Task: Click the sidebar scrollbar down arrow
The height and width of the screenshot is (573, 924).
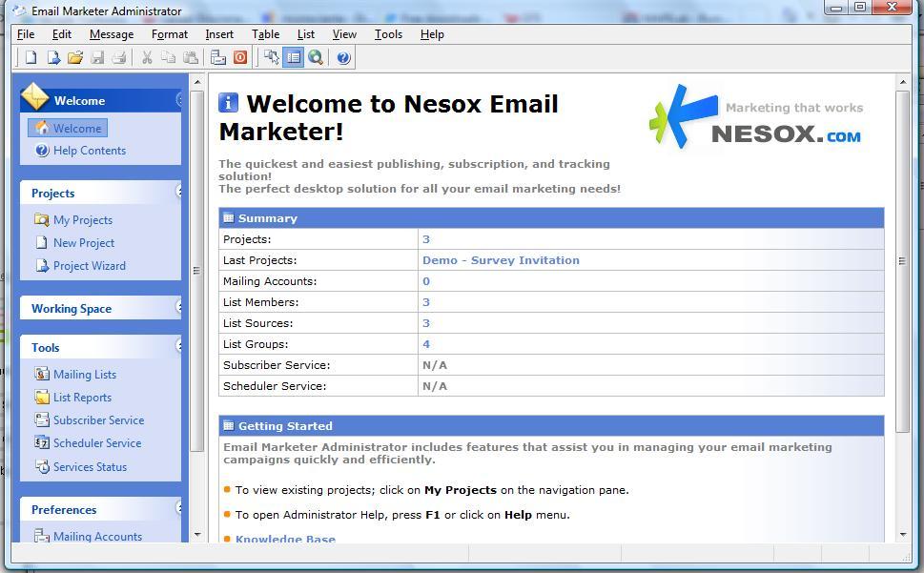Action: [x=197, y=534]
